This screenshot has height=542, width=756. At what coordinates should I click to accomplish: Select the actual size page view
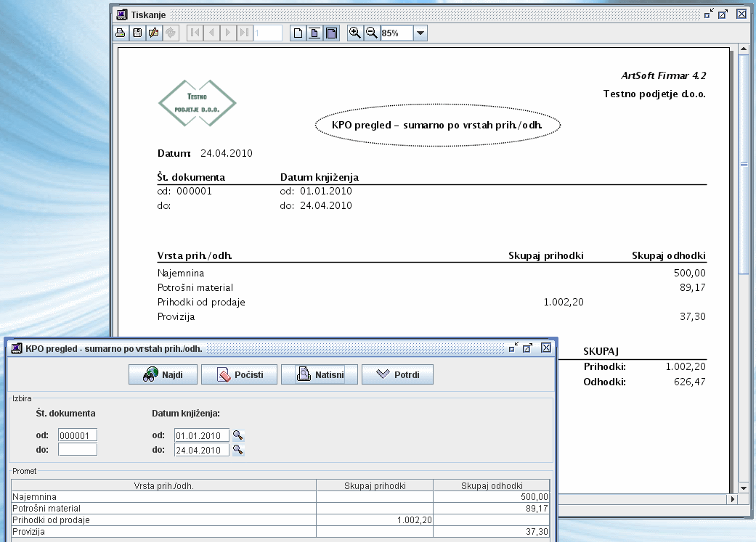[298, 33]
